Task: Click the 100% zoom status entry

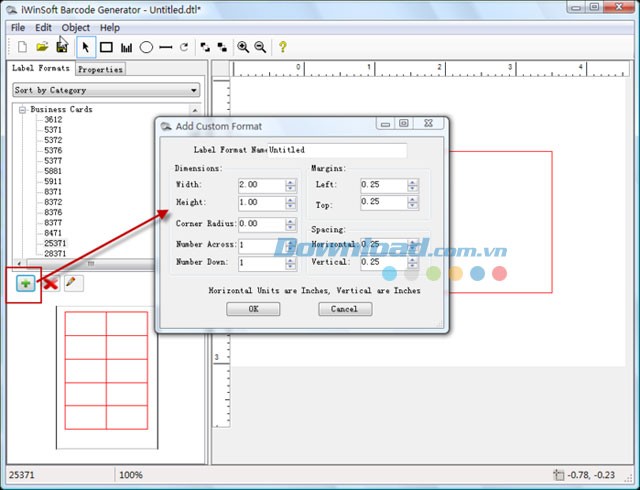Action: point(131,475)
